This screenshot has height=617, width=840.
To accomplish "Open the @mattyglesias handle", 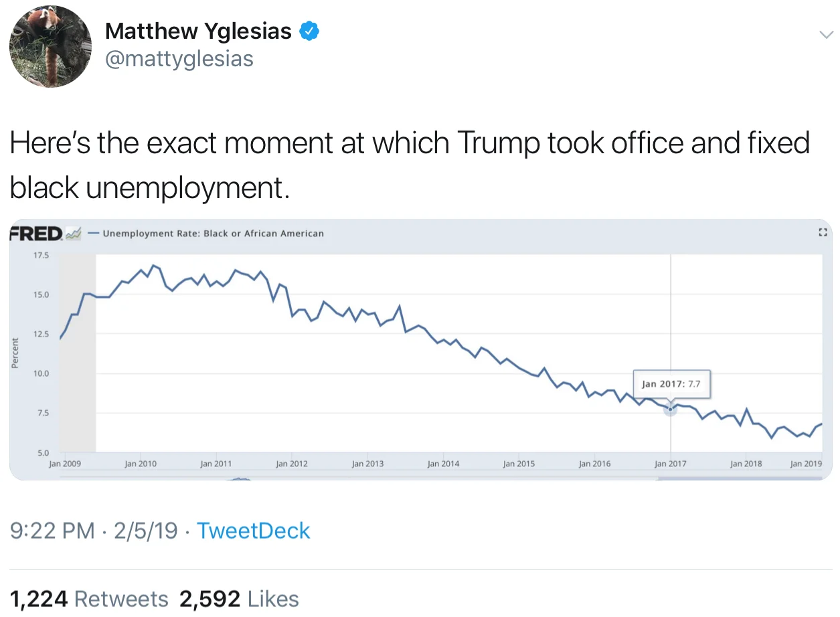I will click(x=179, y=59).
